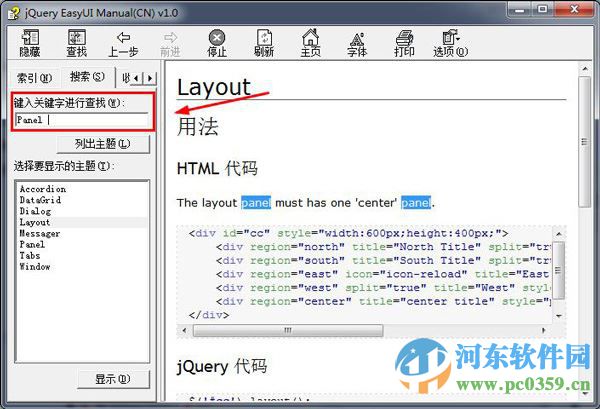Screen dimensions: 600x409
Task: Select the Tabs topic
Action: [30, 256]
